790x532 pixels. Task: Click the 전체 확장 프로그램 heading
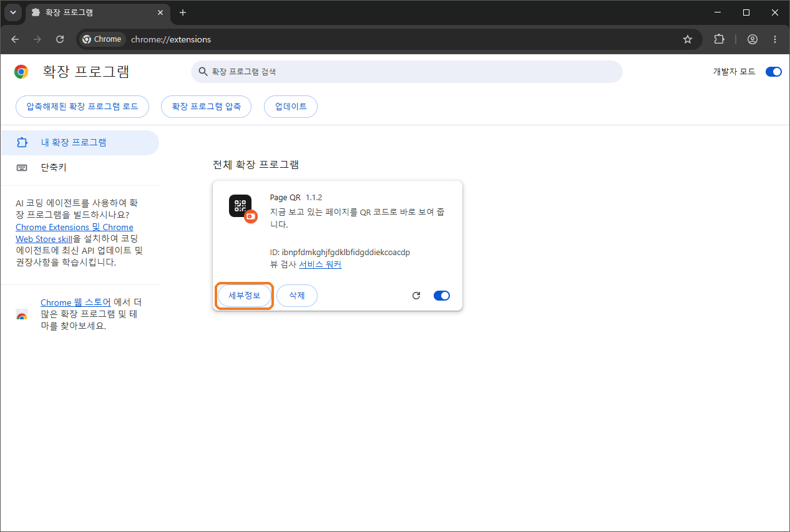(x=256, y=165)
